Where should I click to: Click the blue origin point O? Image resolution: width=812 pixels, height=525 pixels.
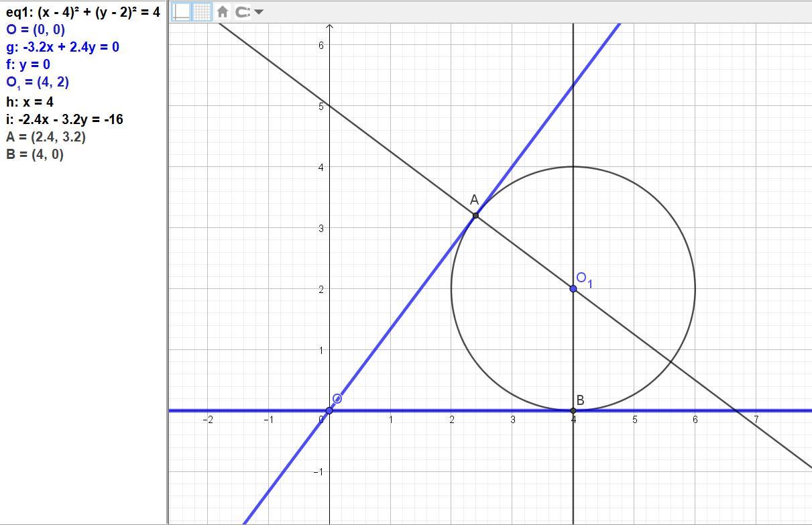(x=329, y=410)
